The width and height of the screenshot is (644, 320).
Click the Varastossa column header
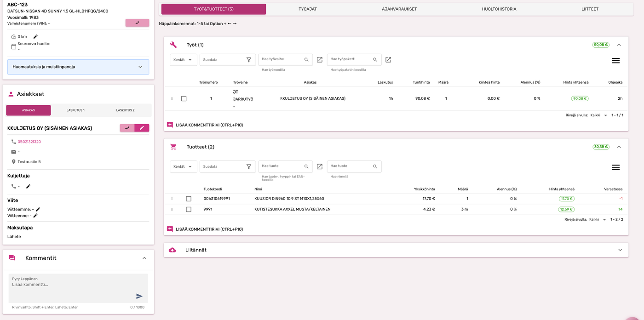pos(613,189)
